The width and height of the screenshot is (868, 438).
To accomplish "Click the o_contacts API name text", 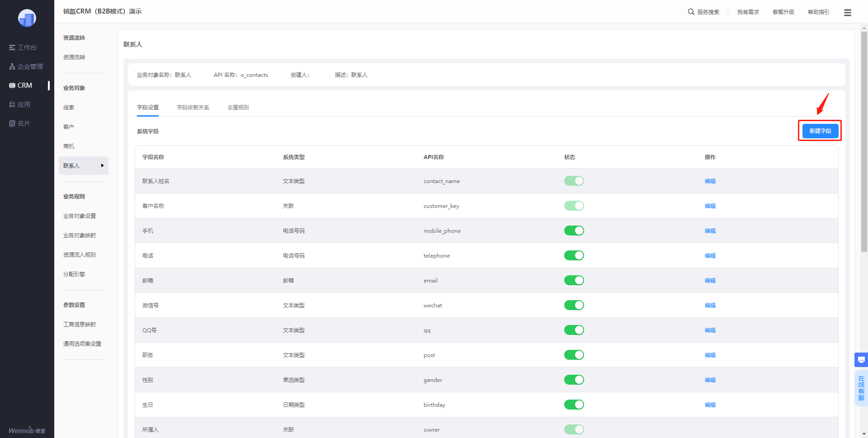I will (x=254, y=75).
